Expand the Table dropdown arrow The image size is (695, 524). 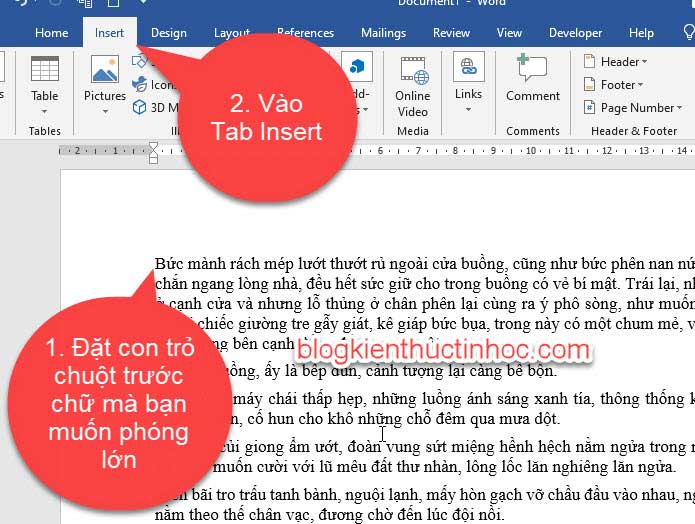(x=44, y=111)
